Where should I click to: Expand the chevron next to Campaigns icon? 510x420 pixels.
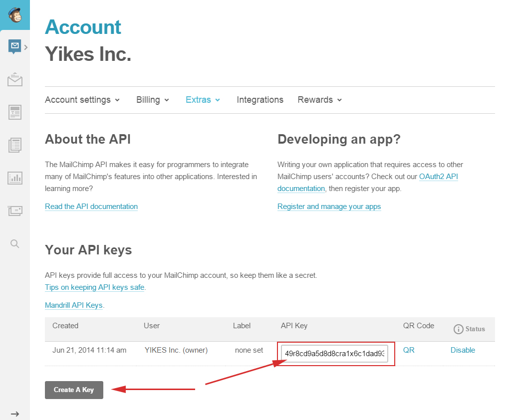(26, 47)
